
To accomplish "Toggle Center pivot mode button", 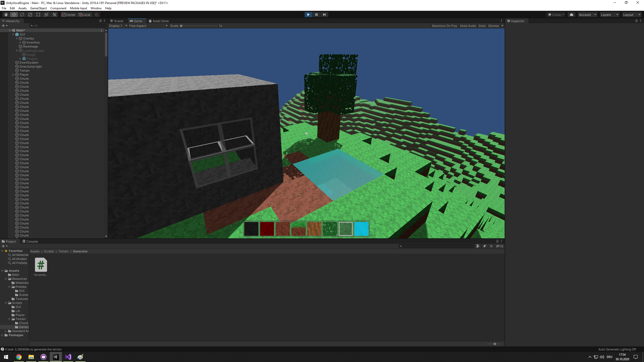I will tap(69, 15).
